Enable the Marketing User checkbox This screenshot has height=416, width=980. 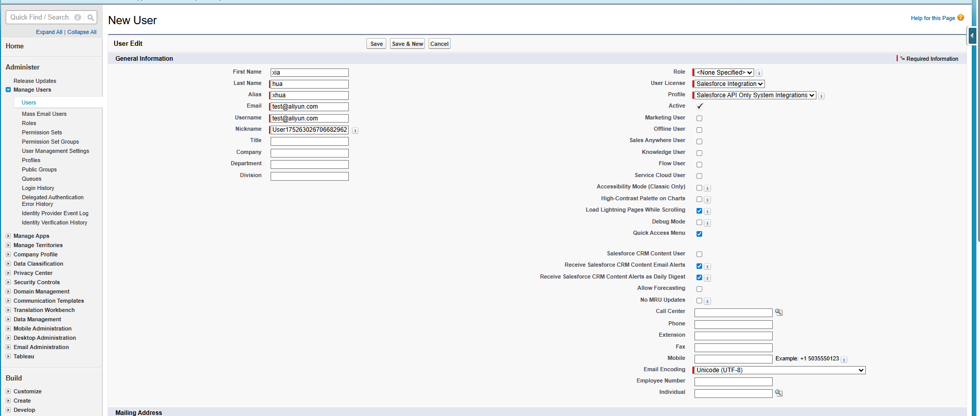coord(699,118)
